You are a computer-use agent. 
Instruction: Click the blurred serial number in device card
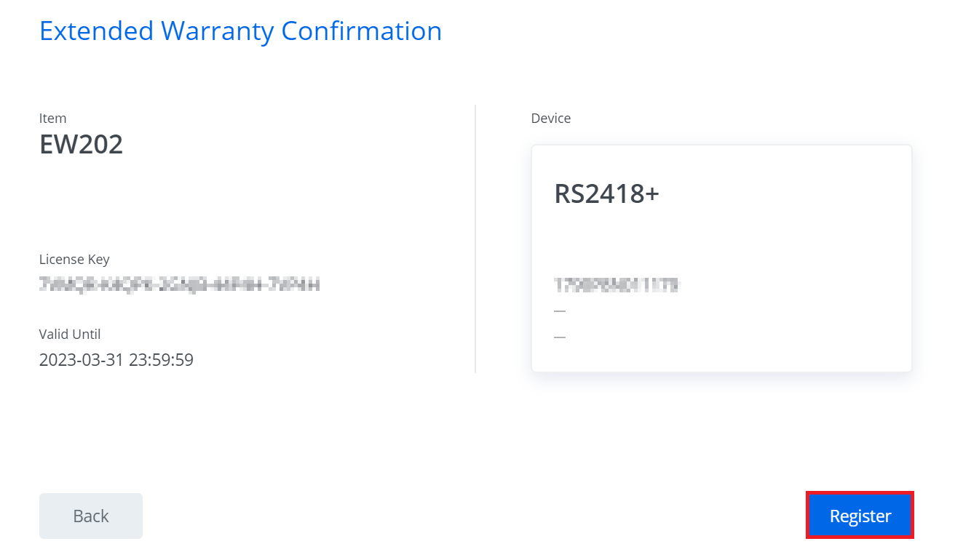click(616, 285)
